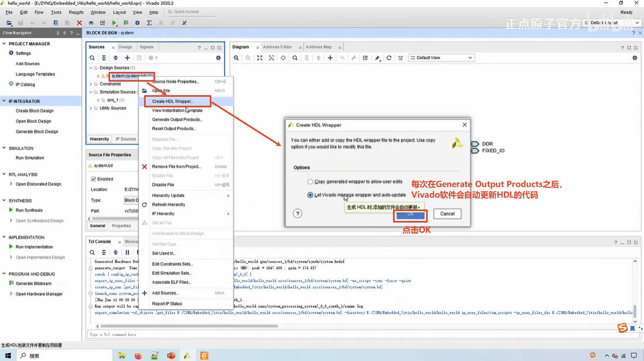This screenshot has height=361, width=644.
Task: Expand Open Elaborated Design arrow
Action: point(11,184)
